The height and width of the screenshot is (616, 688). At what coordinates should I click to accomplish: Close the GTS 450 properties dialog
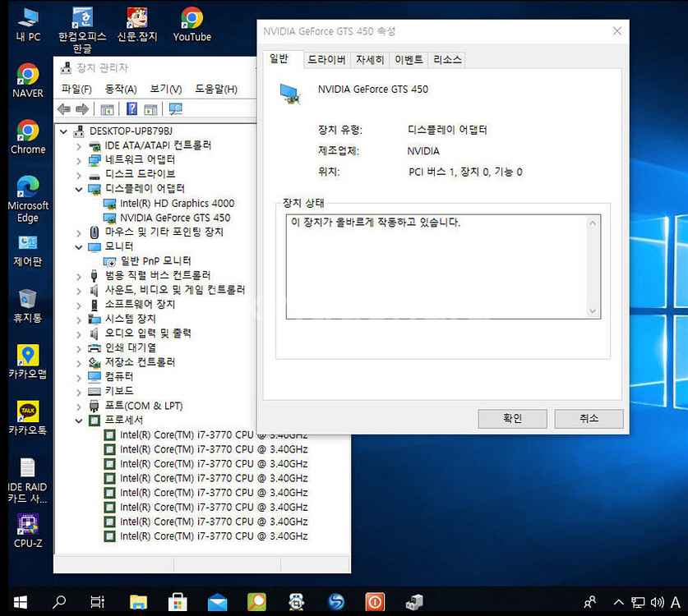617,31
